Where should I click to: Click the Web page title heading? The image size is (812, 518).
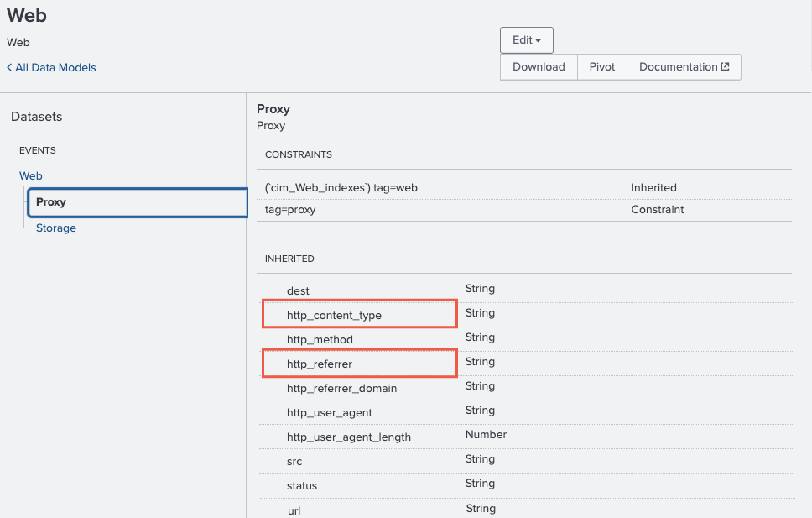tap(25, 15)
